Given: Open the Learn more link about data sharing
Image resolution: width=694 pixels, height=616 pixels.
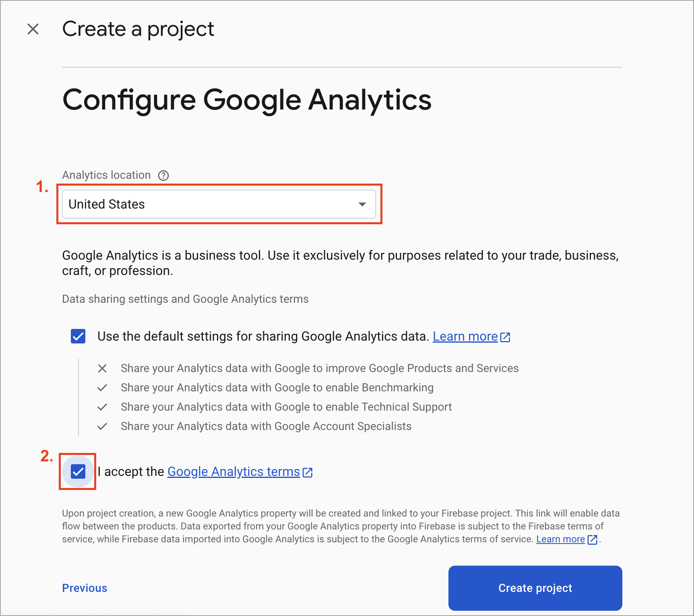Looking at the screenshot, I should 465,336.
